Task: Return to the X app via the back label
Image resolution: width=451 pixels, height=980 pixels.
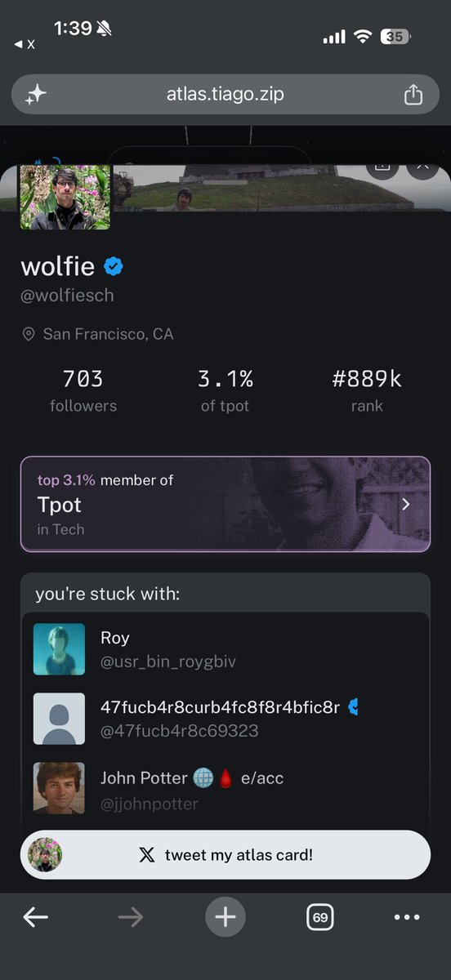Action: [x=25, y=44]
